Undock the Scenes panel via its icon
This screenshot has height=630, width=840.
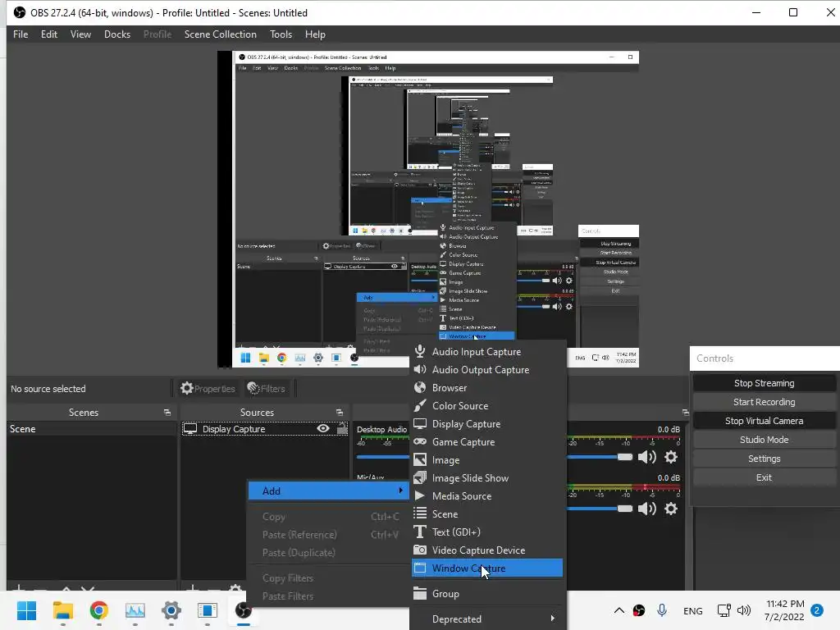click(x=167, y=413)
